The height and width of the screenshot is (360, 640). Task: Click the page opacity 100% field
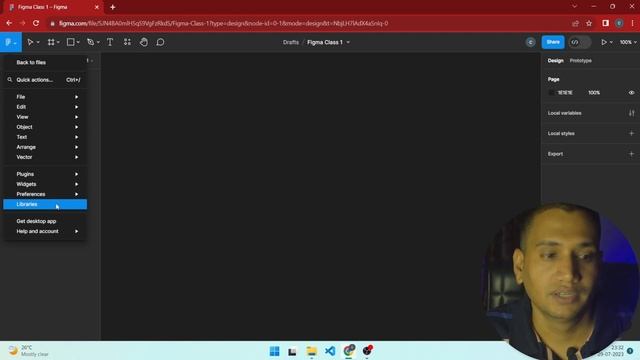[x=594, y=93]
